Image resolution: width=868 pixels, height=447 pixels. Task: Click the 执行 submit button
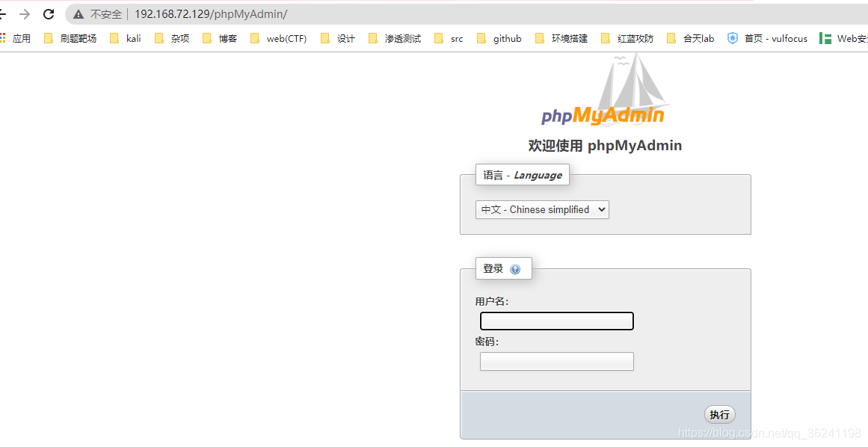click(x=720, y=414)
